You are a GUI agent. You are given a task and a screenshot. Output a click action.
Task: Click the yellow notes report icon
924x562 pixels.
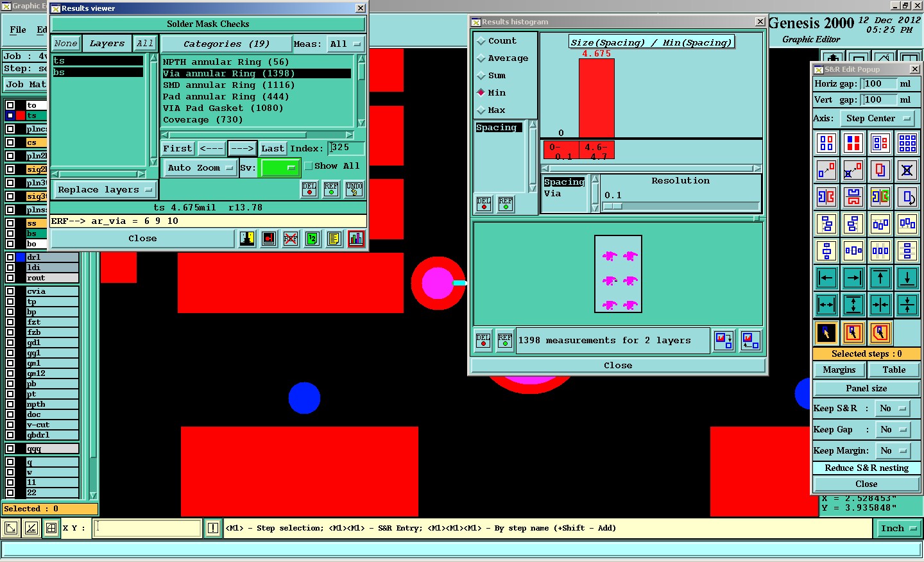pos(334,239)
